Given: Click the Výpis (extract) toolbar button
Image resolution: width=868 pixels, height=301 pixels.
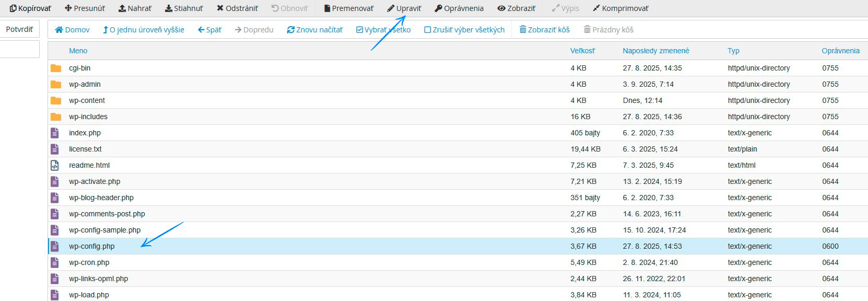Looking at the screenshot, I should click(566, 8).
